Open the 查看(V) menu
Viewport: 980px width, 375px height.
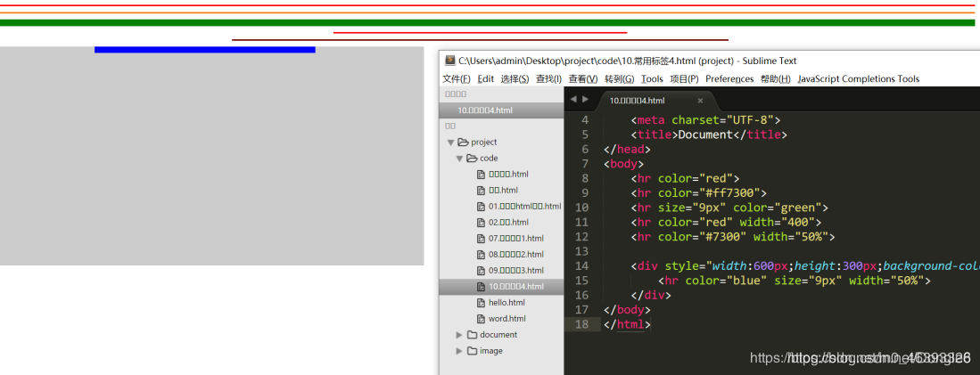(x=583, y=79)
